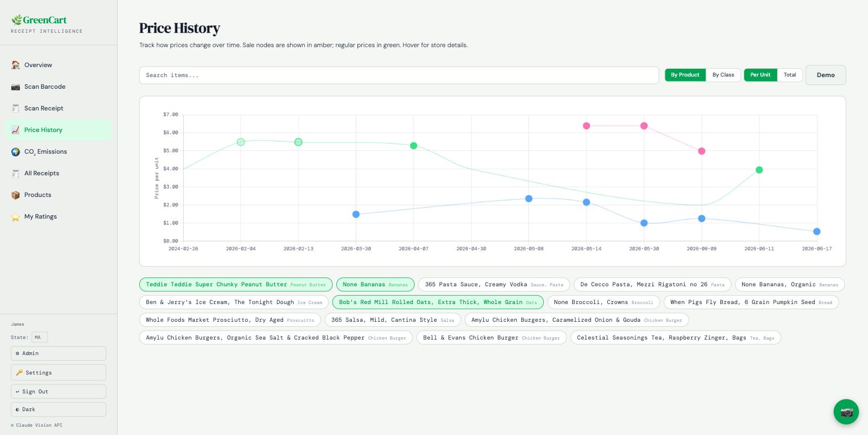This screenshot has height=435, width=868.
Task: Click the State MA field
Action: pyautogui.click(x=39, y=337)
